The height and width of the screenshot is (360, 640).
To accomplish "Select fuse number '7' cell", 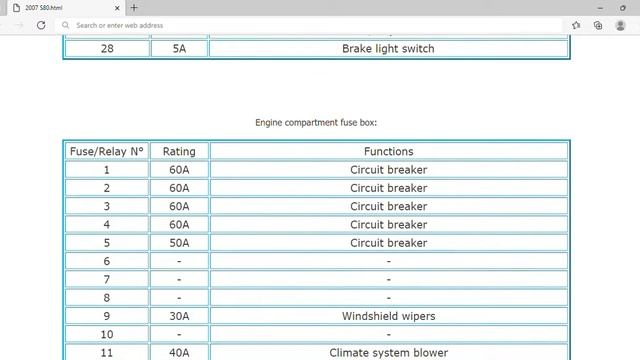I will pyautogui.click(x=107, y=280).
